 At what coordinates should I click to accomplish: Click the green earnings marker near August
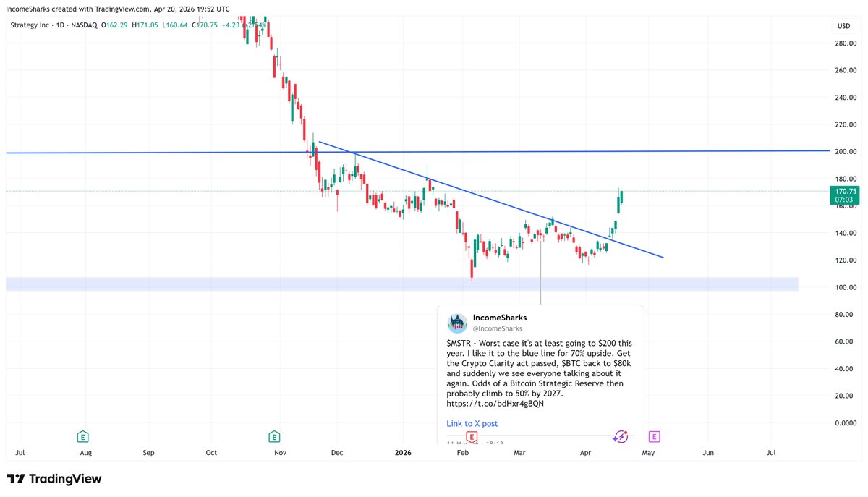click(x=83, y=436)
